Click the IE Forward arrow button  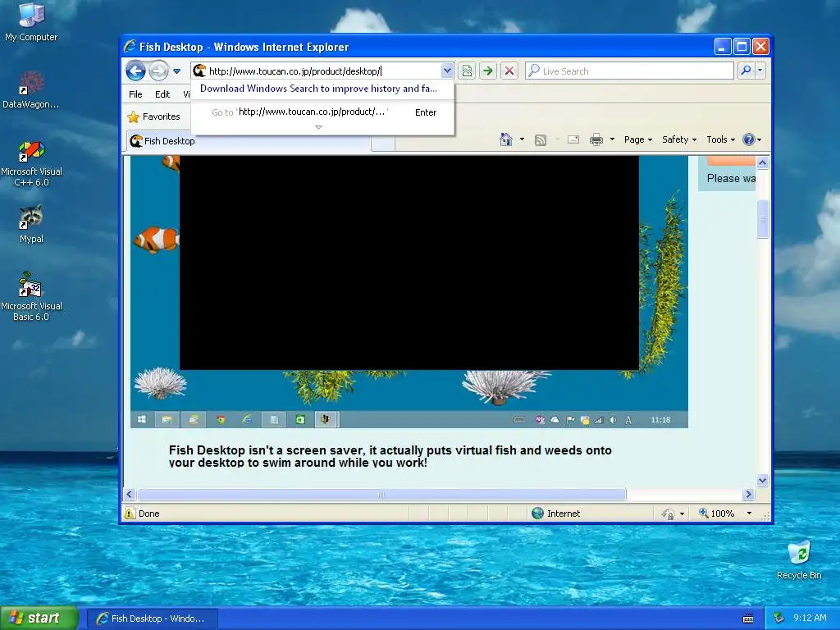(x=158, y=71)
